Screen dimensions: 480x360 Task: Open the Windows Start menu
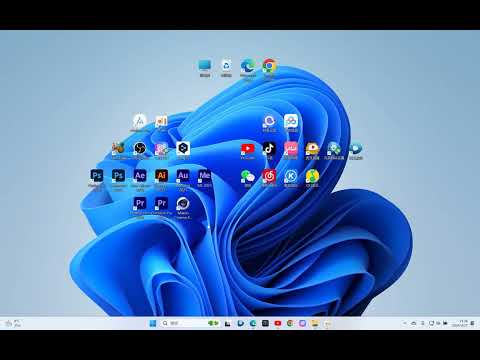(x=153, y=323)
